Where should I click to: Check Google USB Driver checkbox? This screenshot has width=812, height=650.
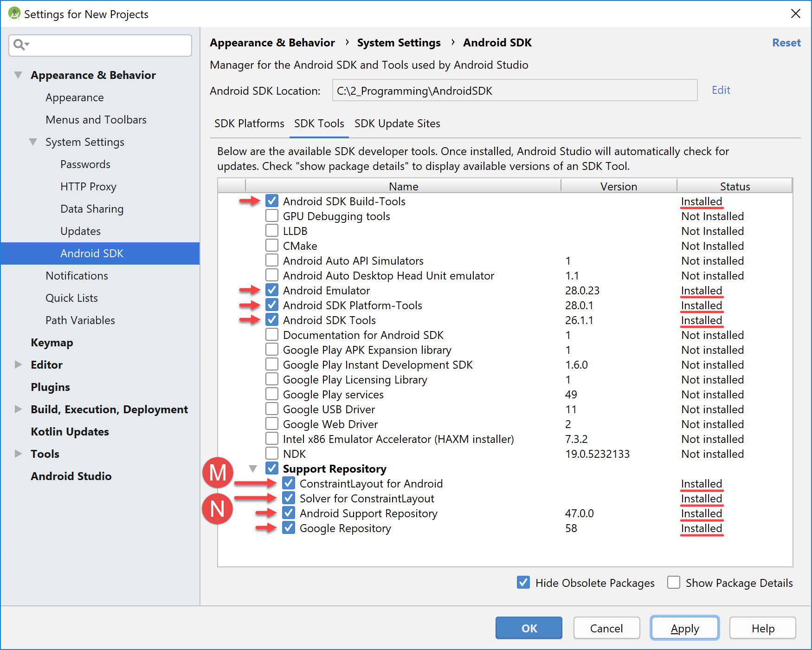[272, 409]
